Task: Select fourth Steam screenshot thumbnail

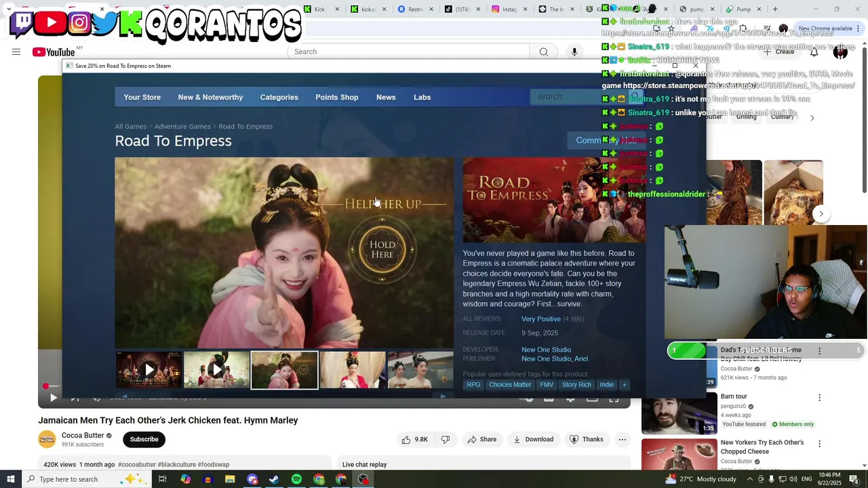Action: (x=352, y=369)
